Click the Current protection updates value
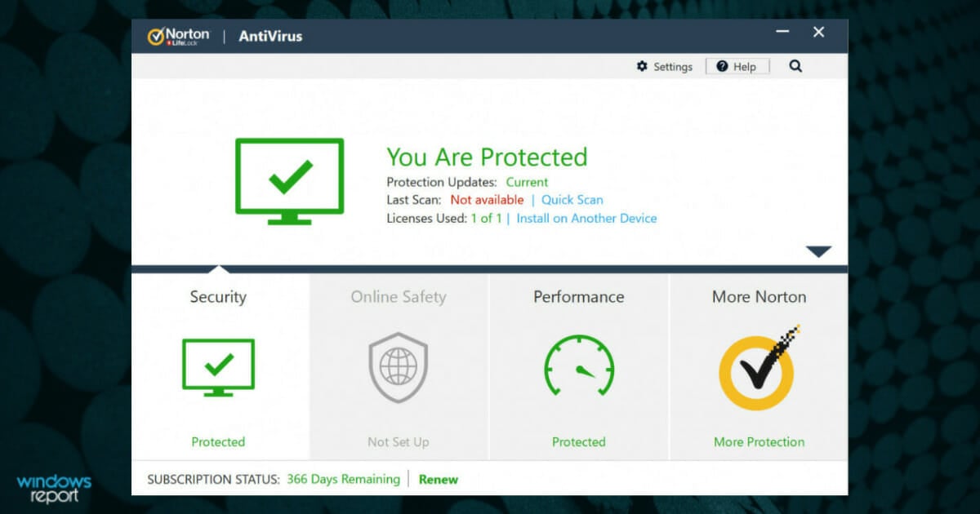 (x=527, y=182)
